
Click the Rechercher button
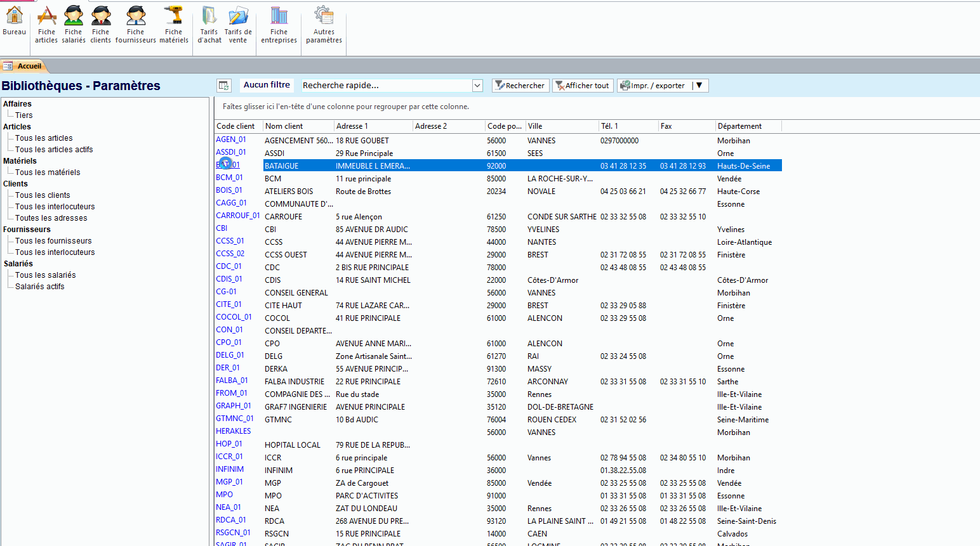pos(520,86)
